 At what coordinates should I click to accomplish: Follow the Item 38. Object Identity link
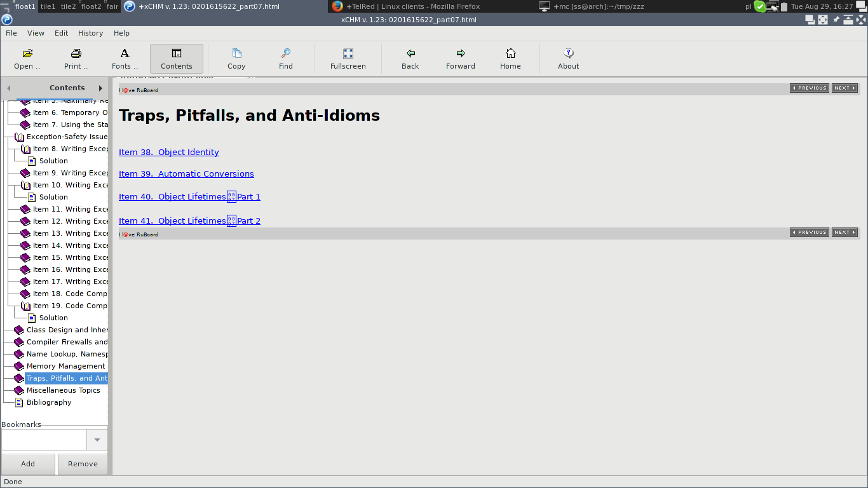coord(169,152)
